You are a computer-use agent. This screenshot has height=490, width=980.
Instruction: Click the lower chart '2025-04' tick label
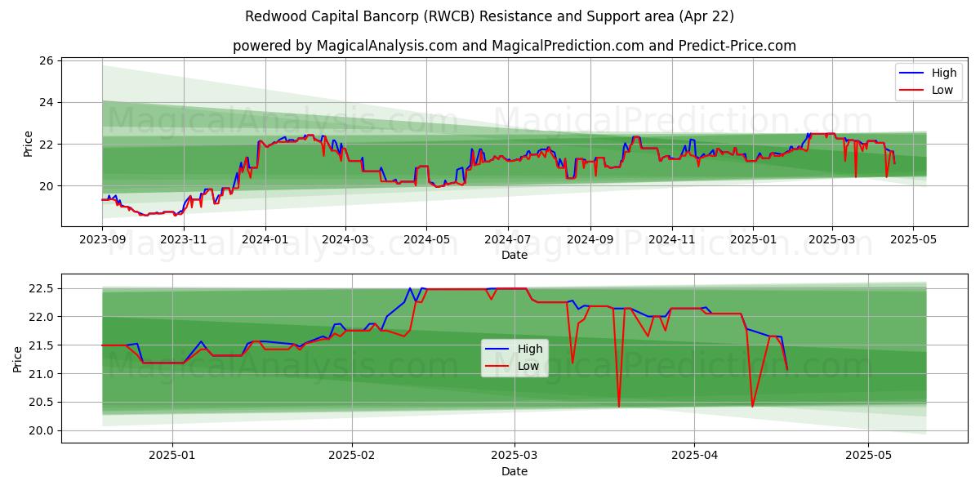[x=694, y=457]
